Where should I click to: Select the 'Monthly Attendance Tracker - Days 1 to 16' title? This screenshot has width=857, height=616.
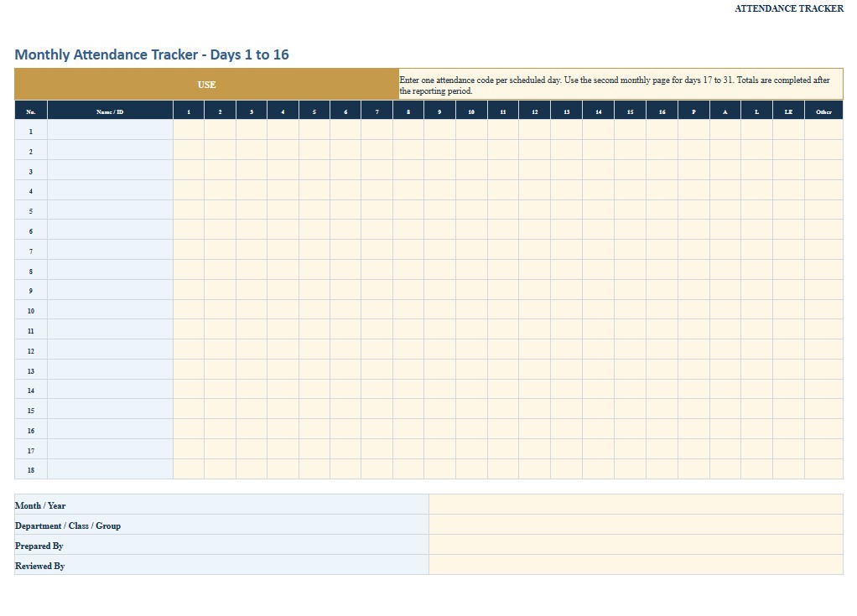click(152, 54)
